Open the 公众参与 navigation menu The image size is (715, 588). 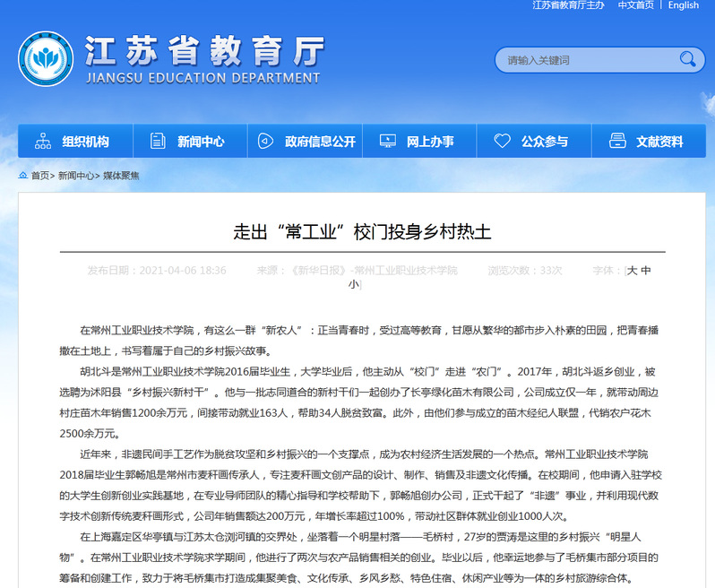click(545, 142)
